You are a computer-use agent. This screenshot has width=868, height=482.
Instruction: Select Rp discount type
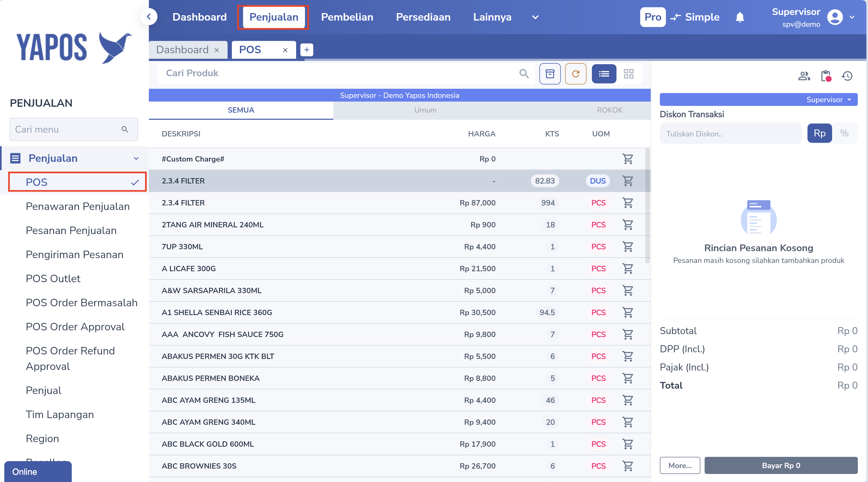820,133
